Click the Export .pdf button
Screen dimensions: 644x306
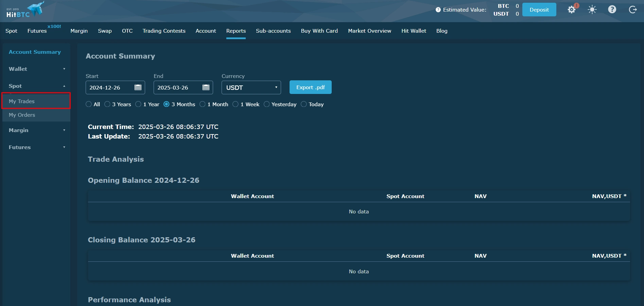pyautogui.click(x=310, y=87)
